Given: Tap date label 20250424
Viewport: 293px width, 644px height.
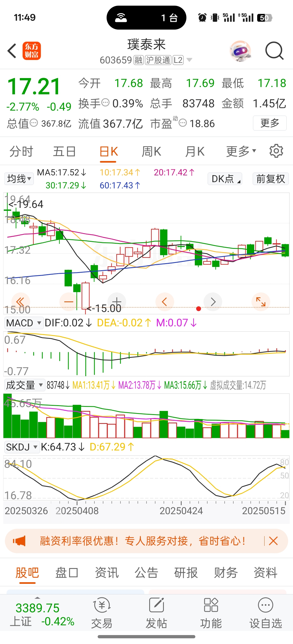Looking at the screenshot, I should pyautogui.click(x=181, y=511).
